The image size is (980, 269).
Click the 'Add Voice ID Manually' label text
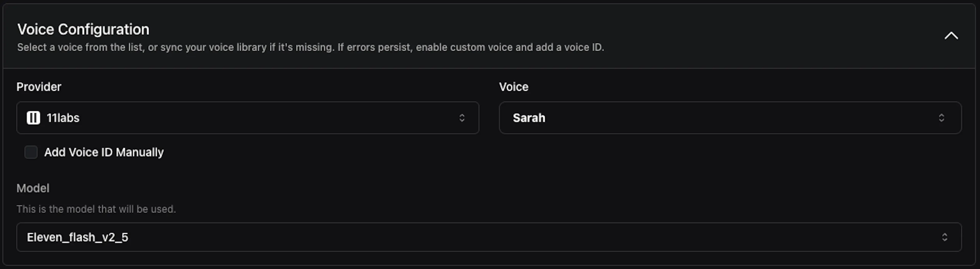[104, 153]
